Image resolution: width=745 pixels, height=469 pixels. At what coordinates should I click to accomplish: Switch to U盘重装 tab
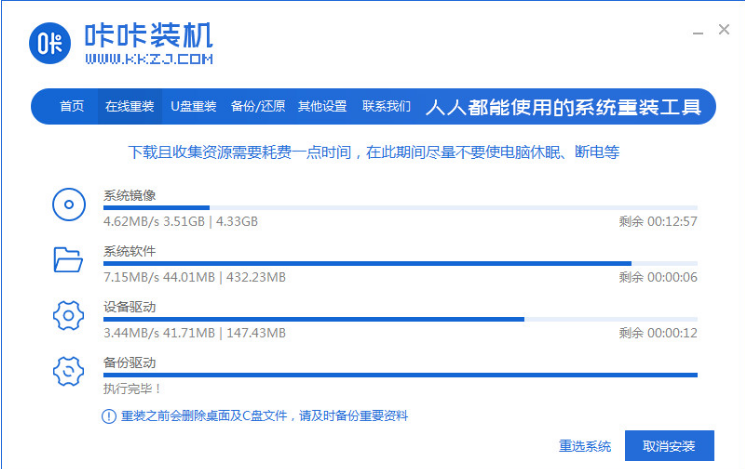tap(193, 106)
